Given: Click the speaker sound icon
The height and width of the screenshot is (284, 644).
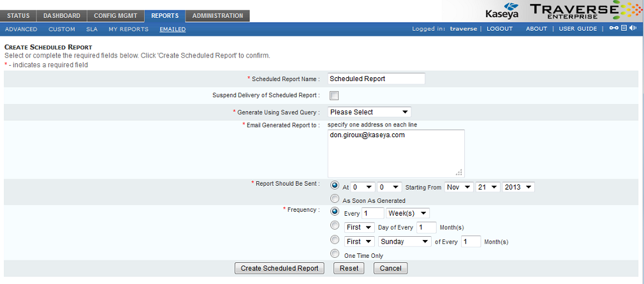Looking at the screenshot, I should (633, 29).
